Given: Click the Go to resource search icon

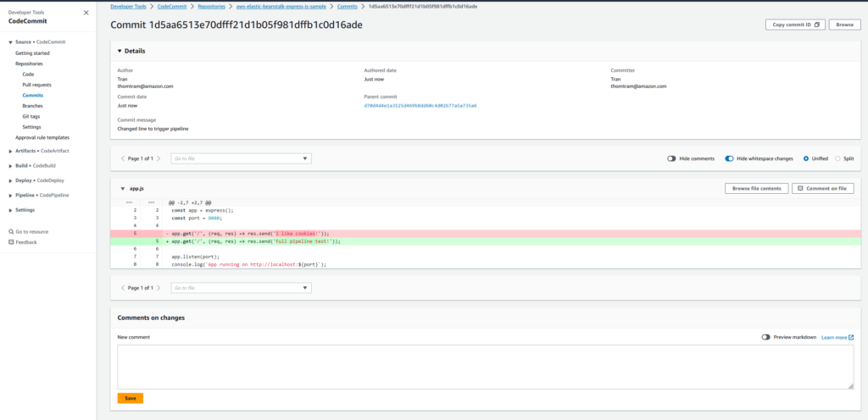Looking at the screenshot, I should coord(10,231).
